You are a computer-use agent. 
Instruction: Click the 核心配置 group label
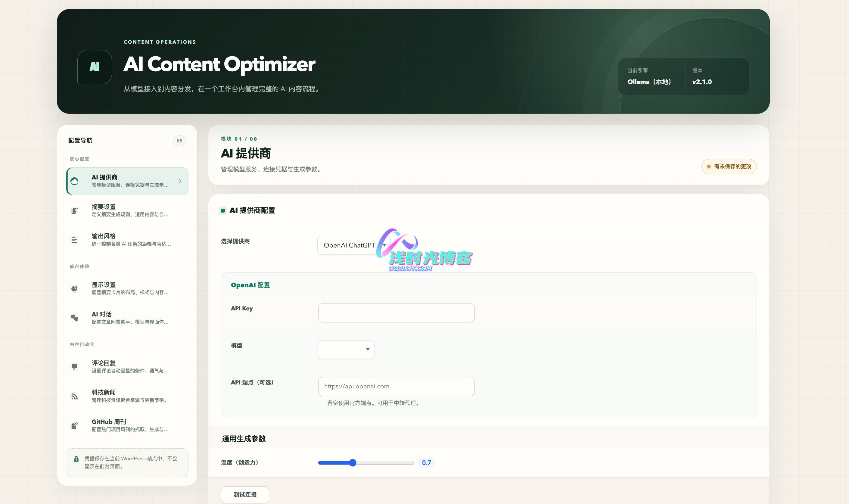pyautogui.click(x=79, y=159)
